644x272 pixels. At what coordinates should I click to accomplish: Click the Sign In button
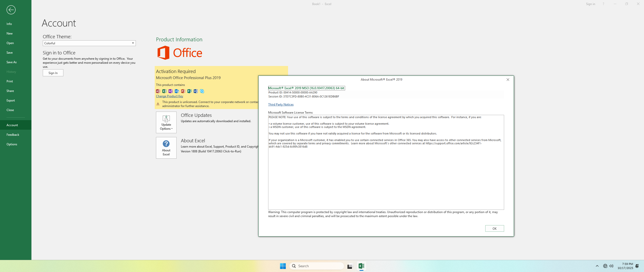[53, 73]
